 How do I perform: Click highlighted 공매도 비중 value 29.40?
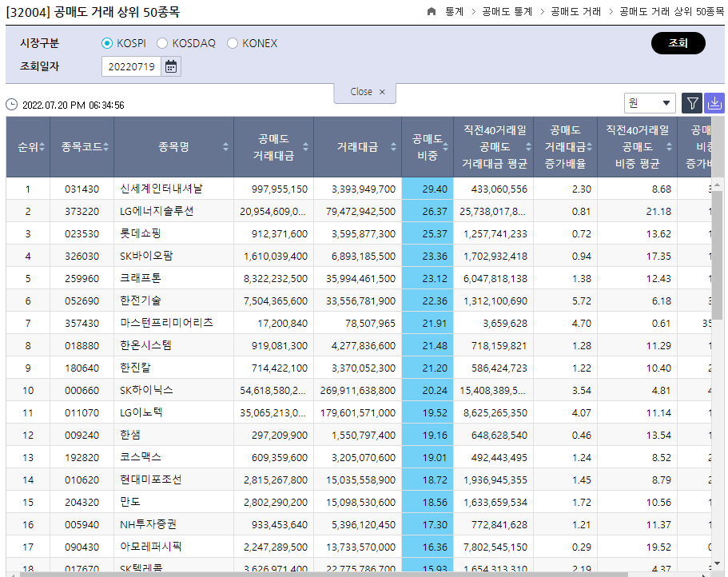tap(435, 189)
